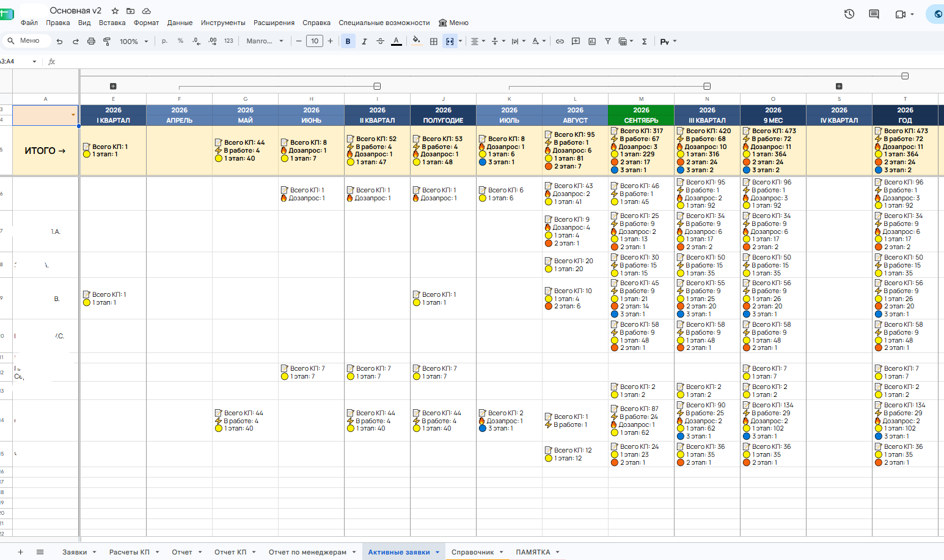Click the font size input field
The image size is (944, 560).
coord(314,41)
